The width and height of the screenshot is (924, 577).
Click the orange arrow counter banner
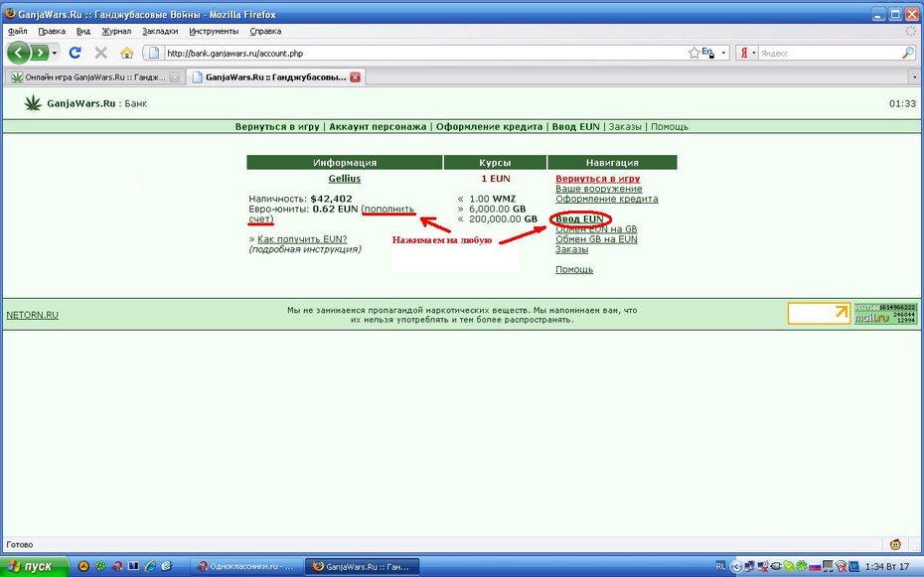(819, 313)
